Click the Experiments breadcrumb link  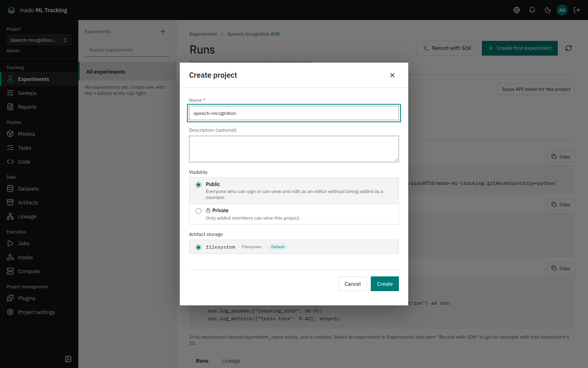point(203,34)
